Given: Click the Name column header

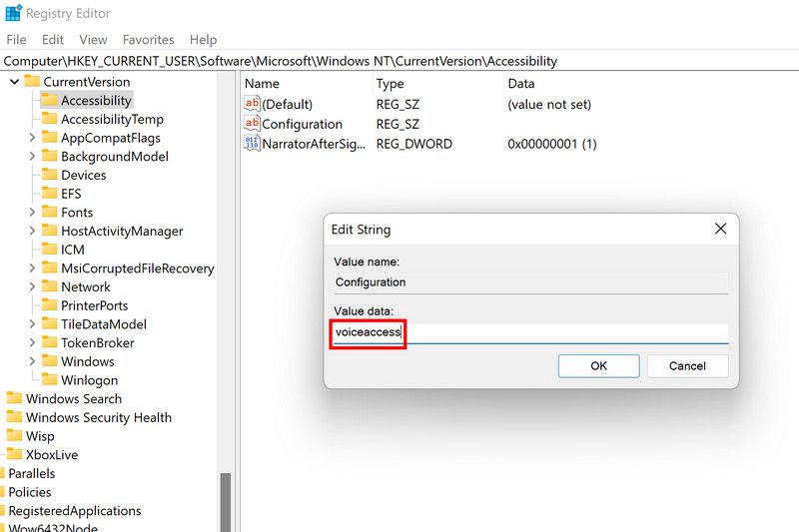Looking at the screenshot, I should [x=262, y=84].
